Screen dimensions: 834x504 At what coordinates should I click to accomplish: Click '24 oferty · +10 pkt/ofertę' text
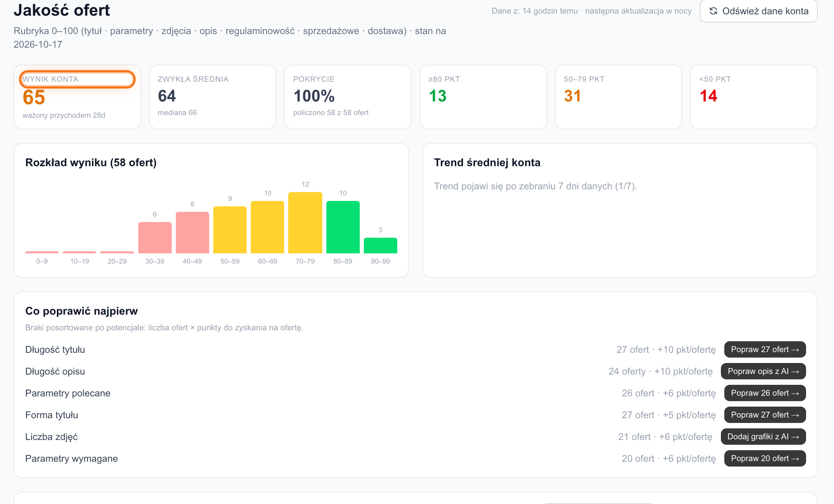click(661, 372)
